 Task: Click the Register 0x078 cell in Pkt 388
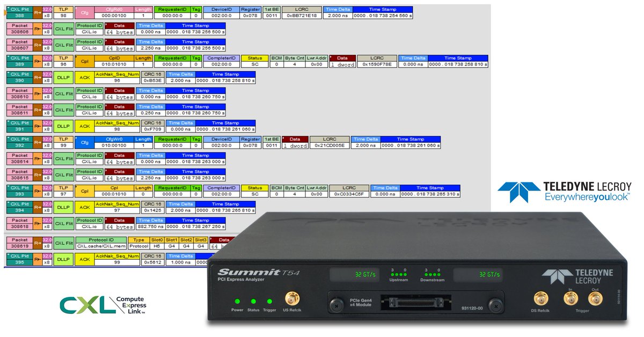(250, 13)
